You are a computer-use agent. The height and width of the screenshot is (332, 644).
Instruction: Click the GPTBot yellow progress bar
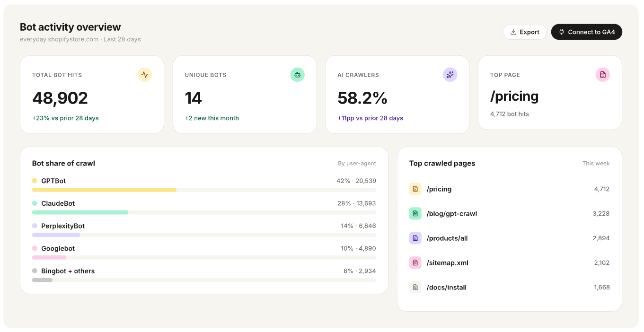(x=104, y=190)
